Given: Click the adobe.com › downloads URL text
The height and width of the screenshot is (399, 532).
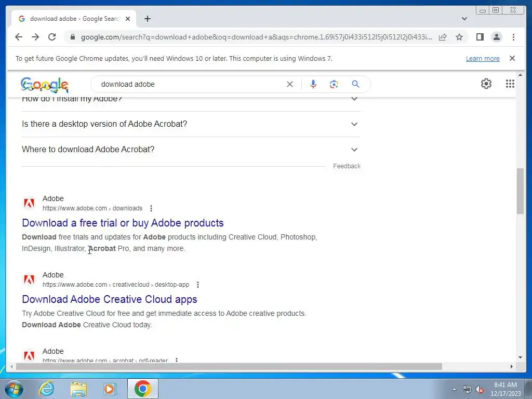Looking at the screenshot, I should [x=92, y=208].
